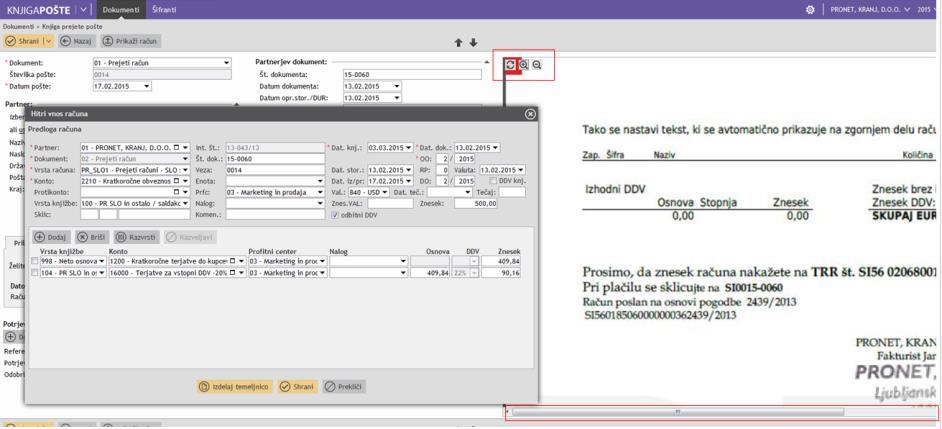Open the Dat. knj. 03.03.2015 date dropdown
This screenshot has height=429, width=942.
[409, 147]
